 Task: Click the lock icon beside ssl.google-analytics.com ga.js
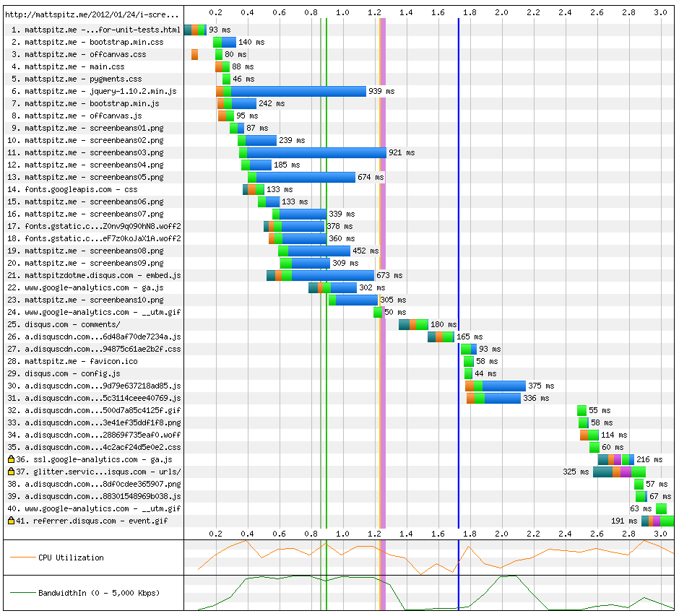[x=11, y=459]
